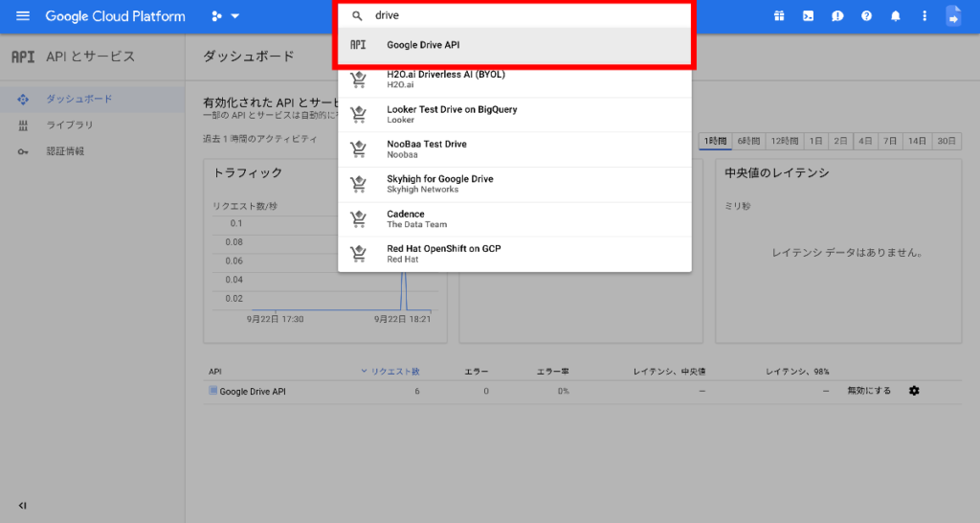Viewport: 980px width, 523px height.
Task: Activate Cloud Shell terminal icon
Action: point(808,15)
